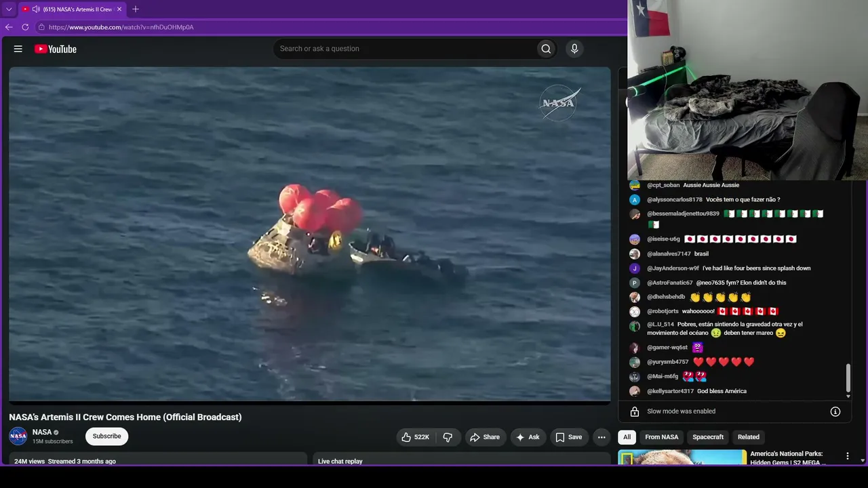Click @AstroFanatic67's letter P avatar

[635, 283]
